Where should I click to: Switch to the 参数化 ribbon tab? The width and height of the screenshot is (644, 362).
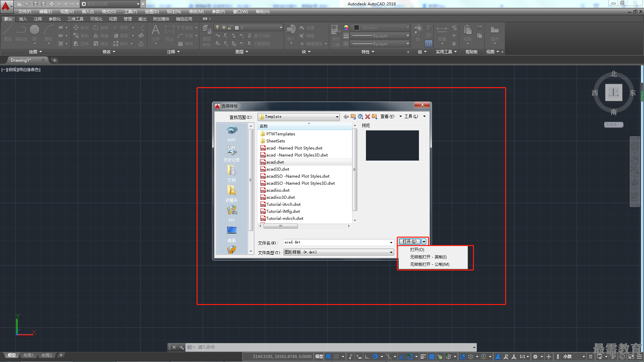(55, 19)
